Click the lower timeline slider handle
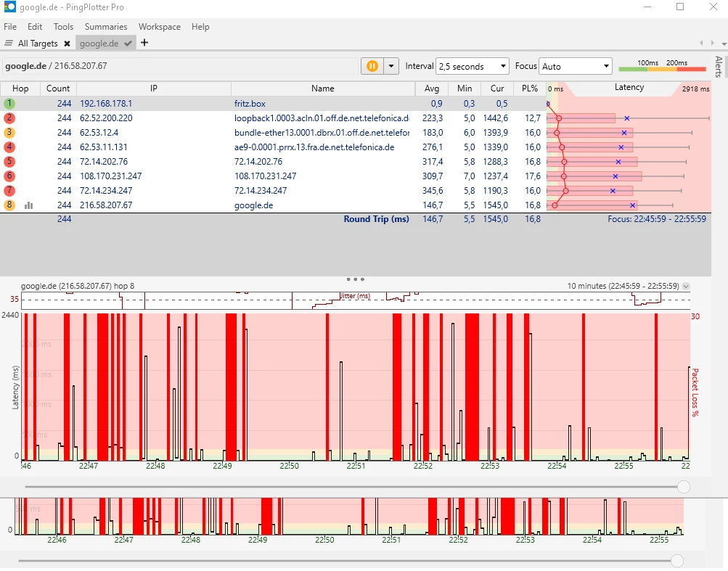Screen dimensions: 728x571 (677, 561)
